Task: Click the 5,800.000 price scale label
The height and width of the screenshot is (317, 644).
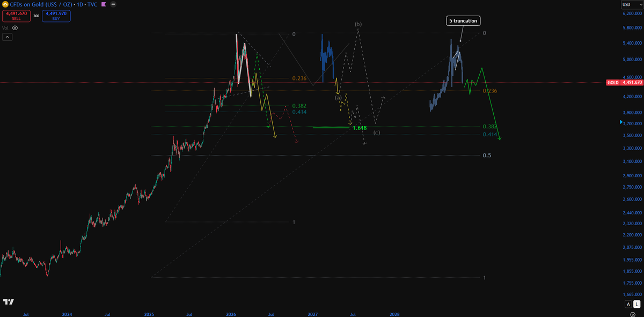Action: (632, 27)
